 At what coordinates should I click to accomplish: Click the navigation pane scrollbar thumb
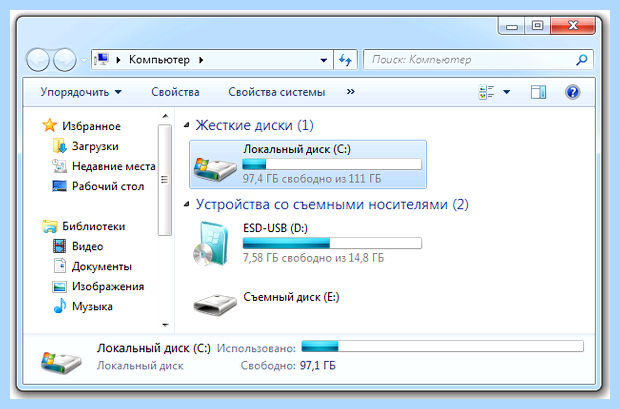click(165, 180)
